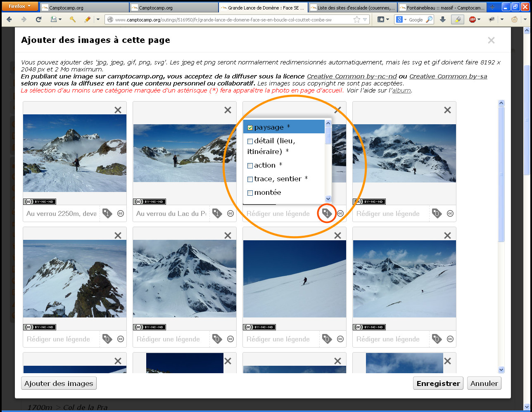Expand dropdown next to pencil toolbar icon
The image size is (532, 412).
pyautogui.click(x=98, y=19)
